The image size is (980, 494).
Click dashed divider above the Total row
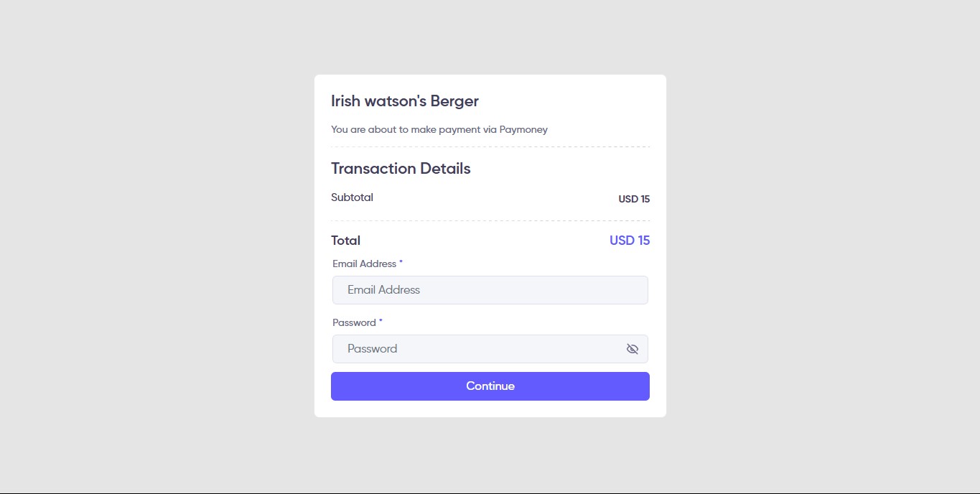click(490, 220)
